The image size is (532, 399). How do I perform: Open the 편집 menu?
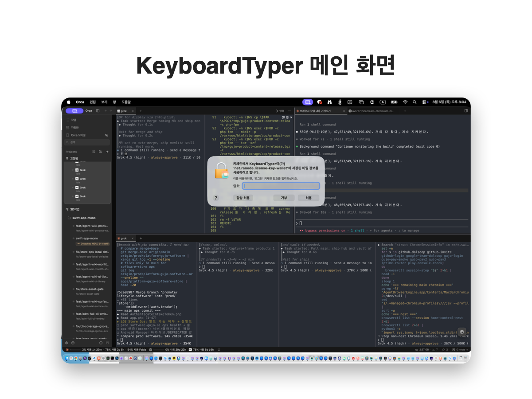93,102
